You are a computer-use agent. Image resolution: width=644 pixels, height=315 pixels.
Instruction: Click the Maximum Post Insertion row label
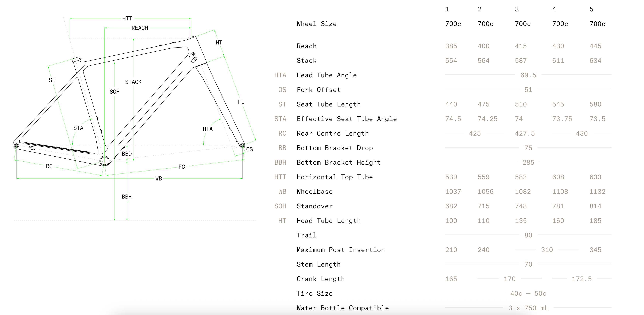[340, 250]
